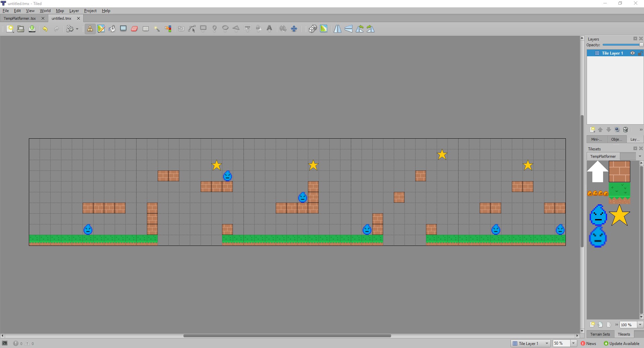Flip the stamp vertically
Screen dimensions: 644x348
pyautogui.click(x=348, y=29)
